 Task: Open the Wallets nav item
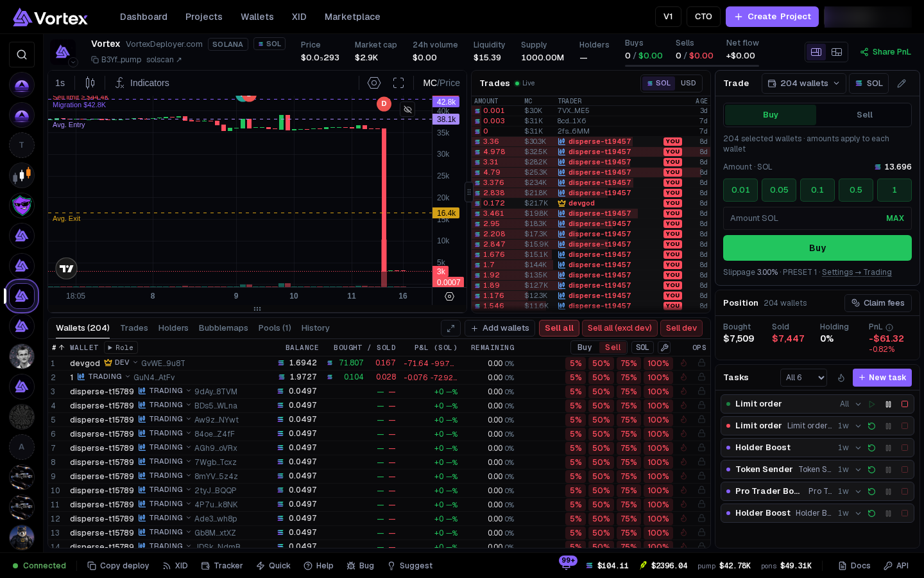click(257, 17)
